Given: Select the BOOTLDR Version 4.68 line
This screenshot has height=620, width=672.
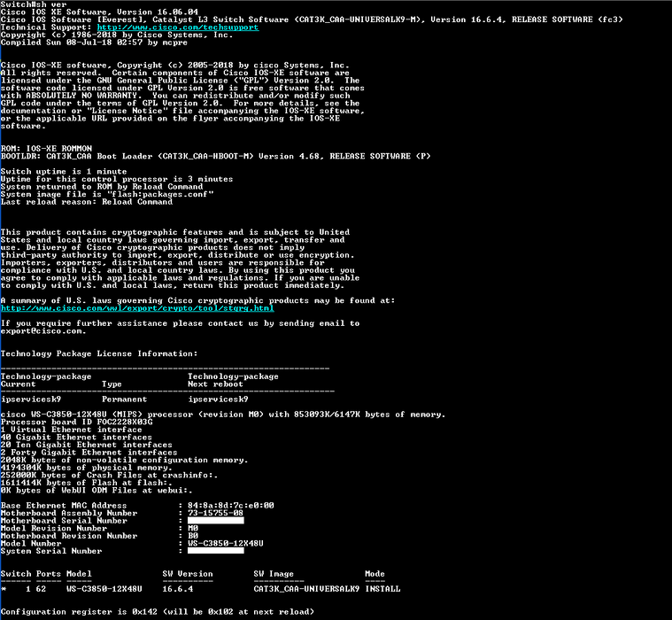Looking at the screenshot, I should pos(215,156).
